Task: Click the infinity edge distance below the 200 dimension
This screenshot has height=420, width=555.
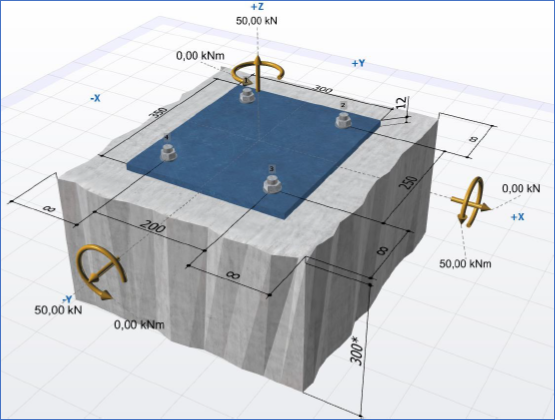Action: pyautogui.click(x=233, y=275)
